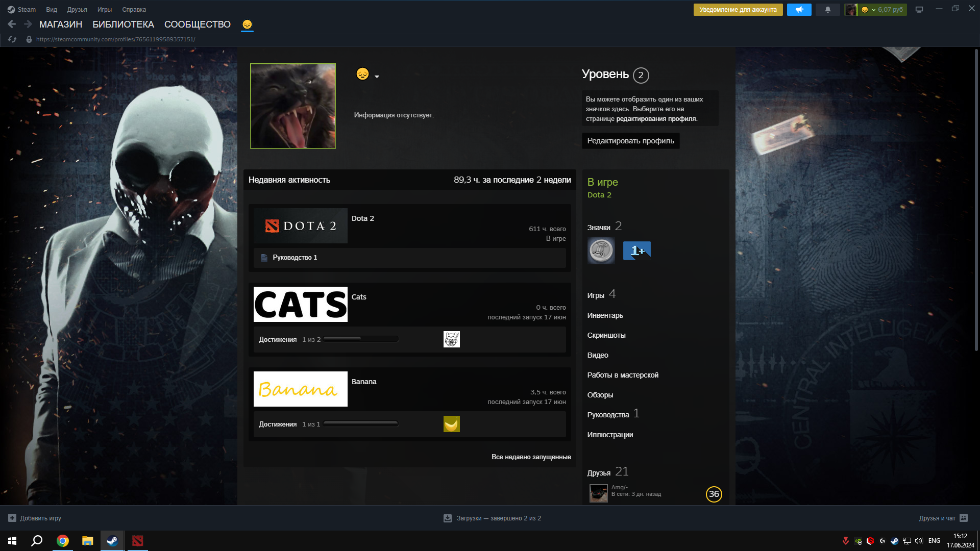View the Banana achievement icon
The width and height of the screenshot is (980, 551).
click(x=451, y=424)
